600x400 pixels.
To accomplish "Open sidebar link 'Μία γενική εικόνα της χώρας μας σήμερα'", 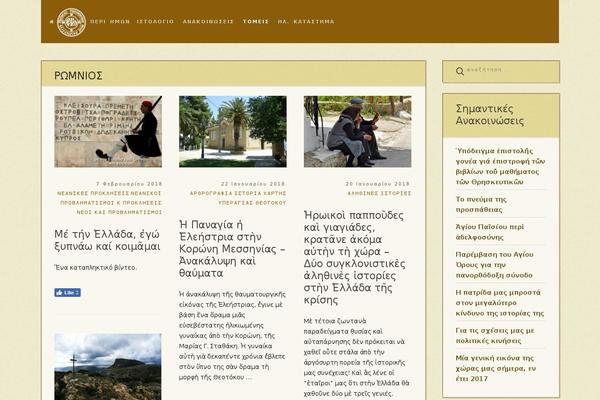I will 496,368.
